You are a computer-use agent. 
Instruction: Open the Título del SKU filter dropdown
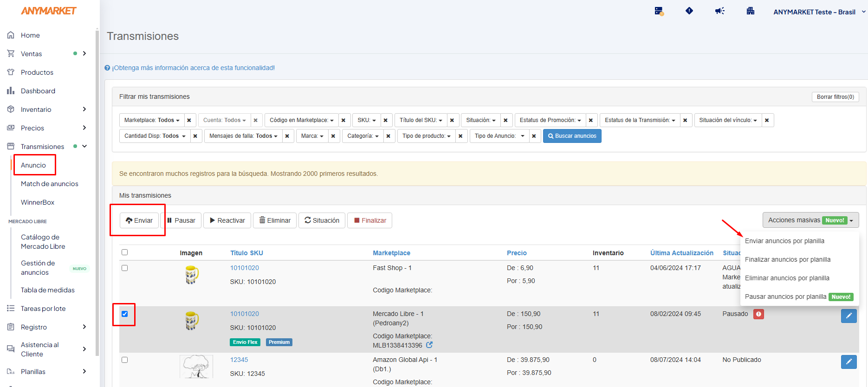421,120
